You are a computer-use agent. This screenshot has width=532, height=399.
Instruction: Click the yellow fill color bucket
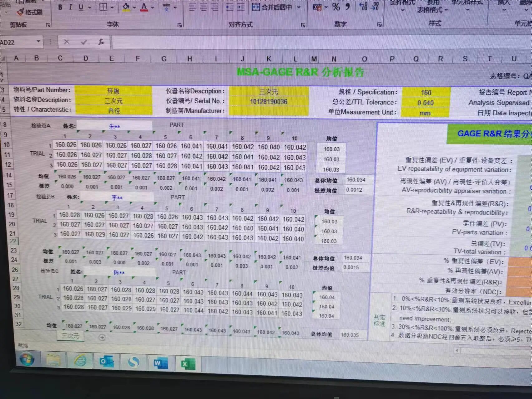126,7
